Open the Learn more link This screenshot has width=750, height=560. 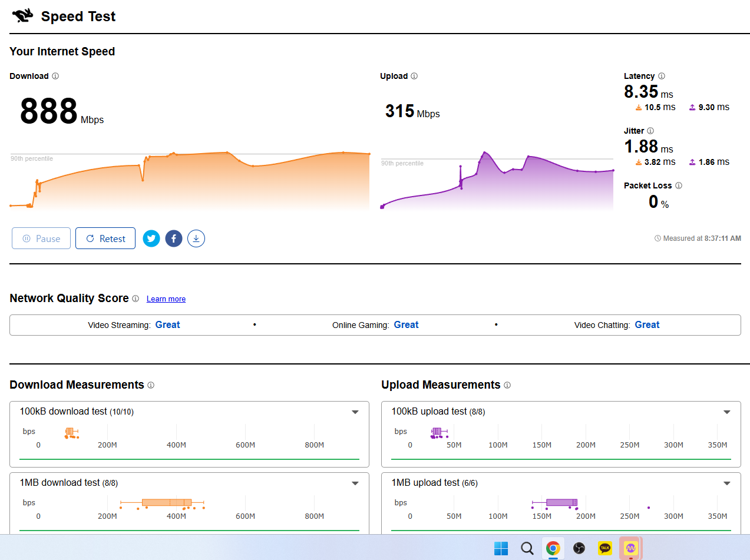pos(166,299)
